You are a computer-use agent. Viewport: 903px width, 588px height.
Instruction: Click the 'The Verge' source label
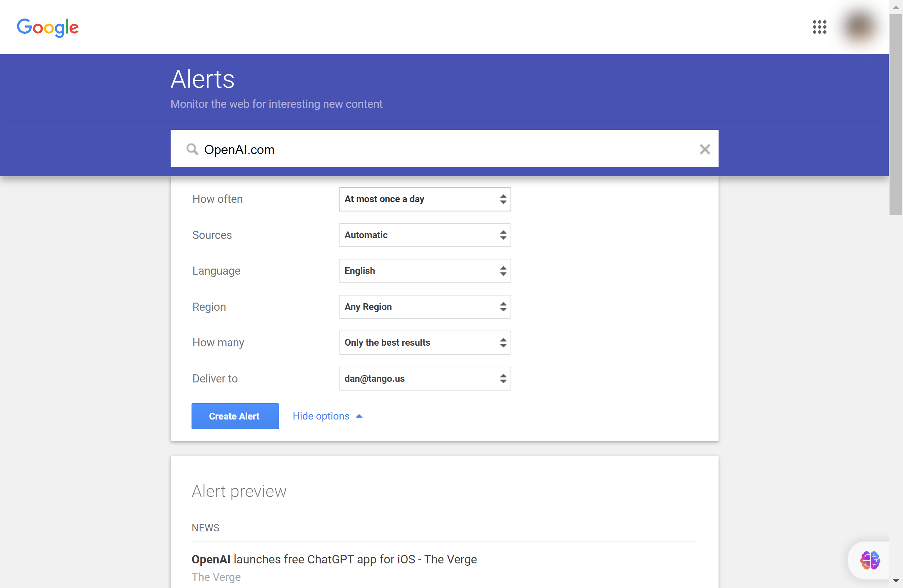point(216,577)
